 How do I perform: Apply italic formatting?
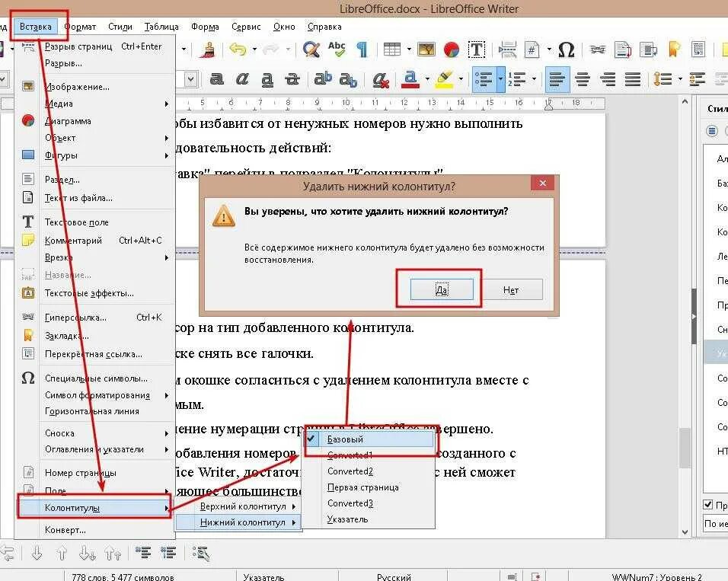click(x=242, y=79)
